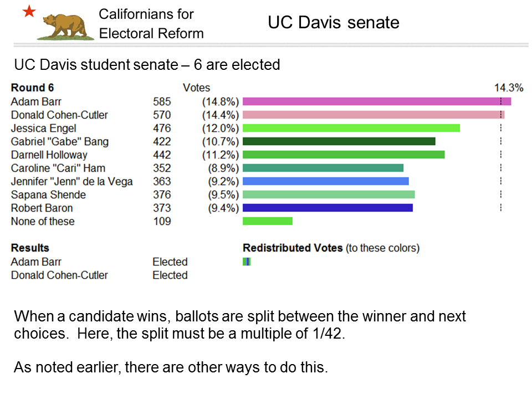
Task: Click the UC Davis senate title
Action: tap(334, 22)
